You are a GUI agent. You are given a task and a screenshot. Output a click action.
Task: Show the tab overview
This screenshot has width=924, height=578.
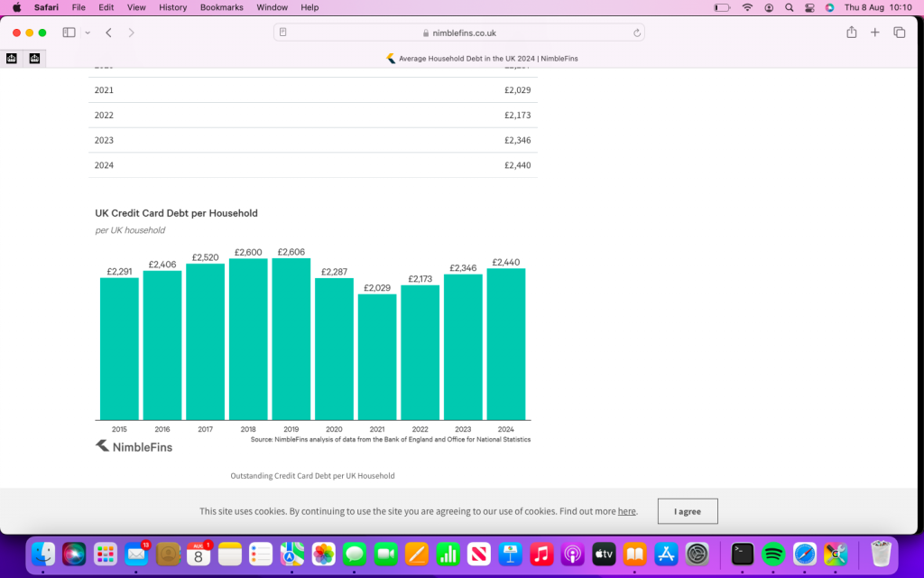[899, 33]
